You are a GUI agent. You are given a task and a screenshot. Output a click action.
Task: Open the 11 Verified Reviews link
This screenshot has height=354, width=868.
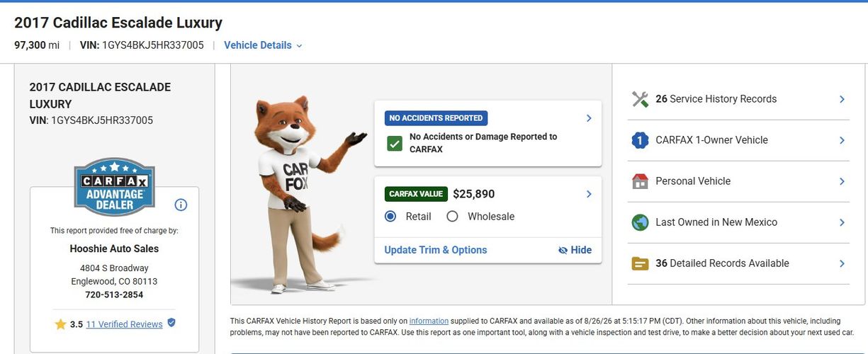point(124,324)
